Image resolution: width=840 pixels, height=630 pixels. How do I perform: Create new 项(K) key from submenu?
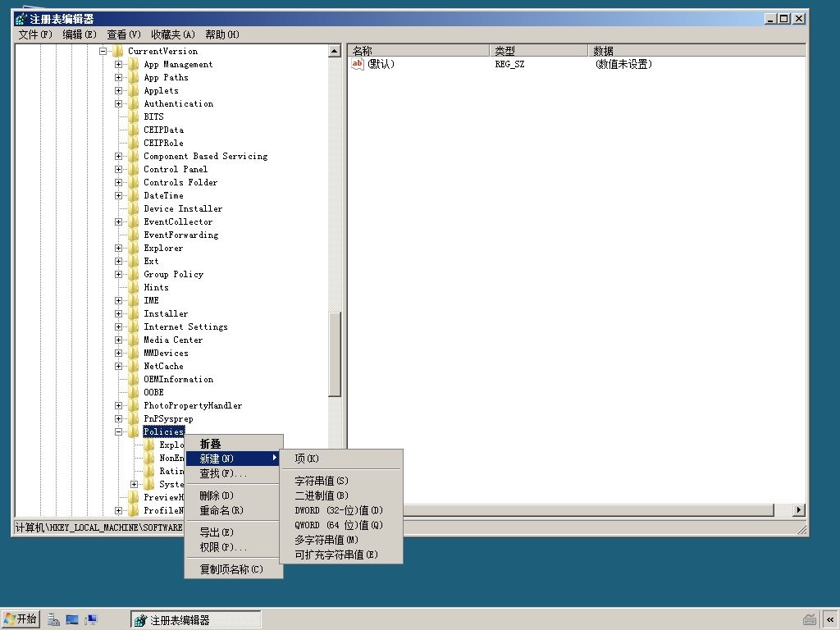[x=340, y=459]
